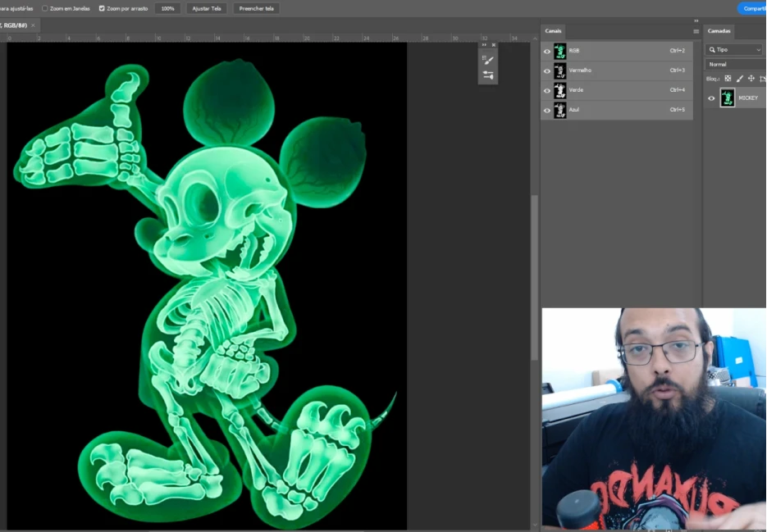Click the chevron above the canvas scrollbar
Screen dimensions: 767x532
(534, 38)
